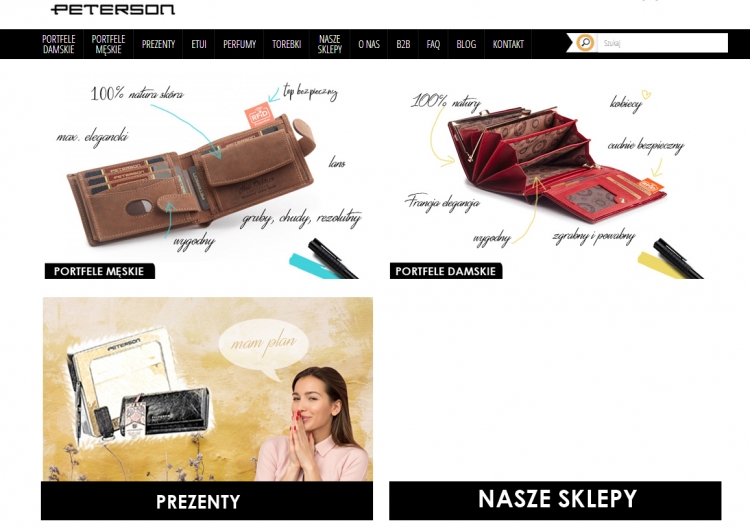Open the B2B menu item
The width and height of the screenshot is (750, 530).
click(x=403, y=44)
